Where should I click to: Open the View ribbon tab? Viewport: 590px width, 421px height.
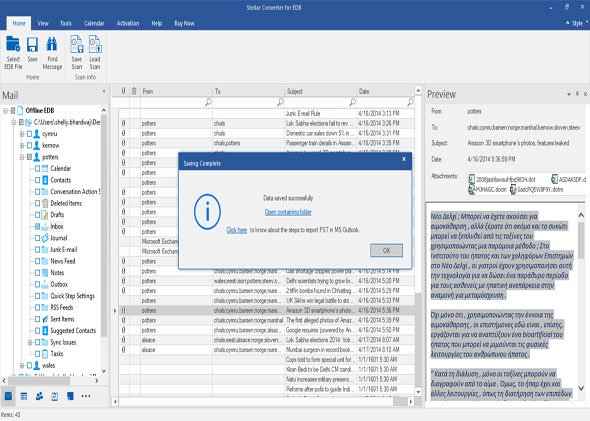43,23
